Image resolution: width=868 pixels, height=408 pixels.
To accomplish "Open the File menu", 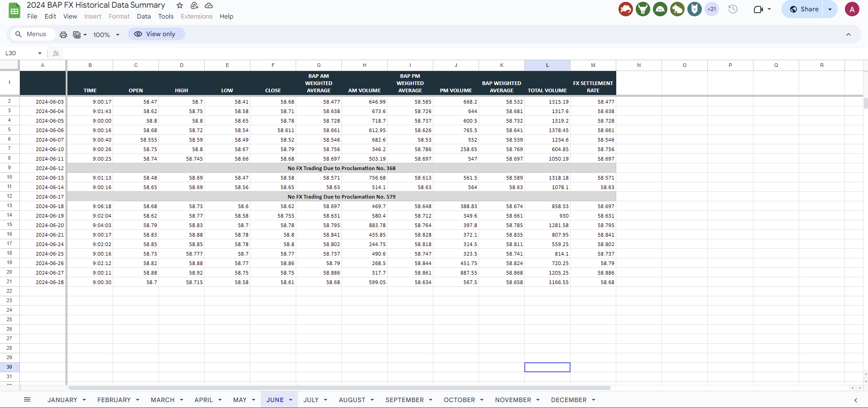I will pos(32,16).
